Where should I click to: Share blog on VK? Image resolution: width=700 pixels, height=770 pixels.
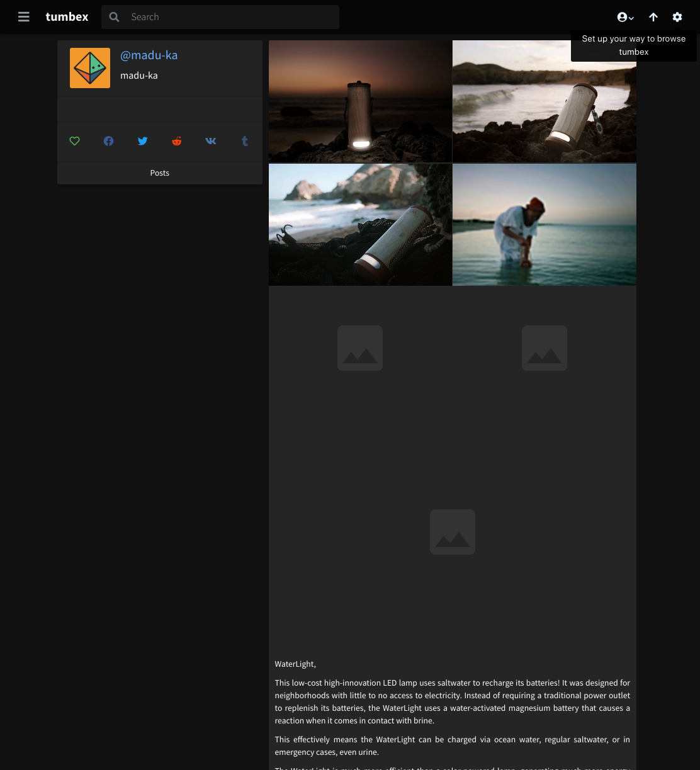[x=211, y=141]
